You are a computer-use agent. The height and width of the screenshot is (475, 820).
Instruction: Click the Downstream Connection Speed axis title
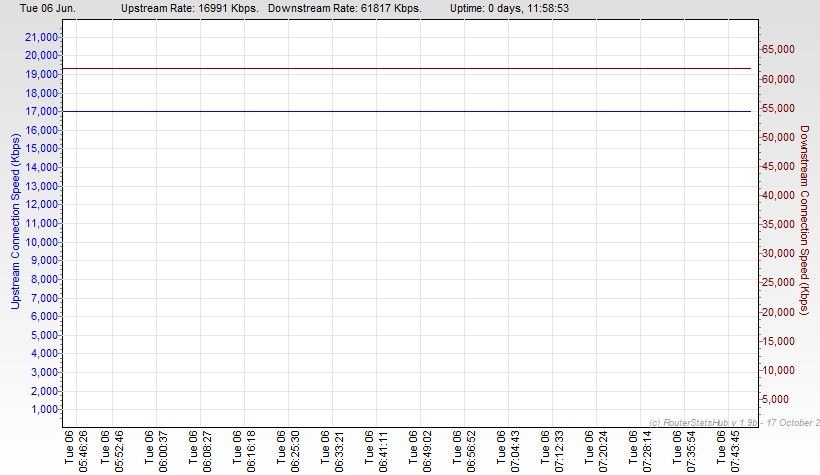click(804, 220)
